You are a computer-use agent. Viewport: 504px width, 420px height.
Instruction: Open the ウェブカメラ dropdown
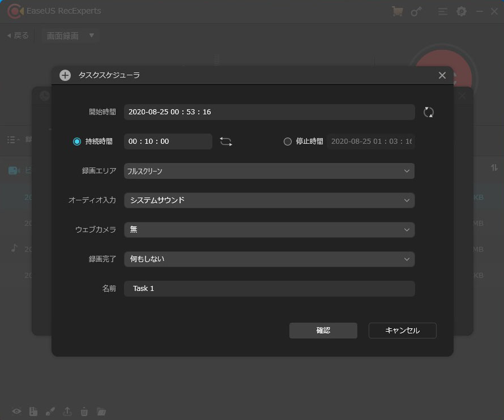coord(270,230)
